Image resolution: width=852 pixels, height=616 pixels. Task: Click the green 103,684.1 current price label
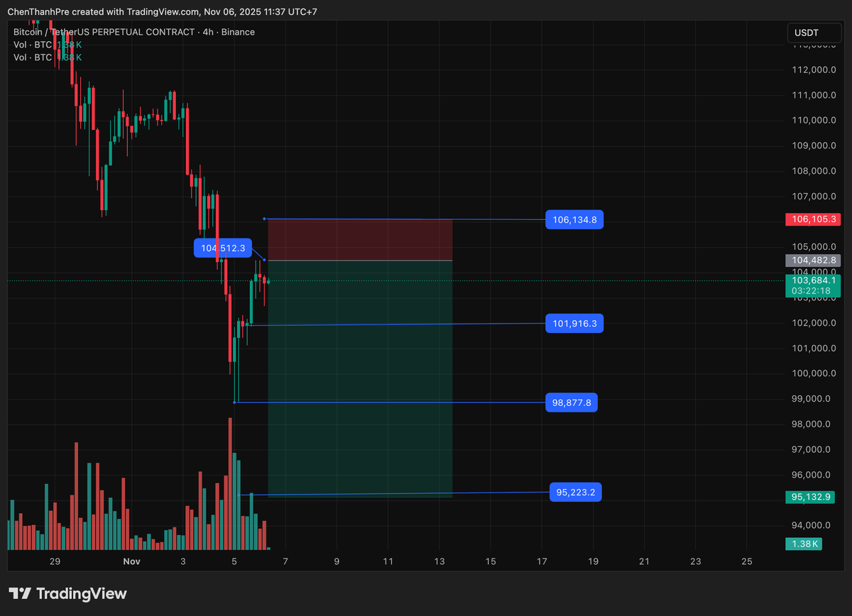pos(813,281)
